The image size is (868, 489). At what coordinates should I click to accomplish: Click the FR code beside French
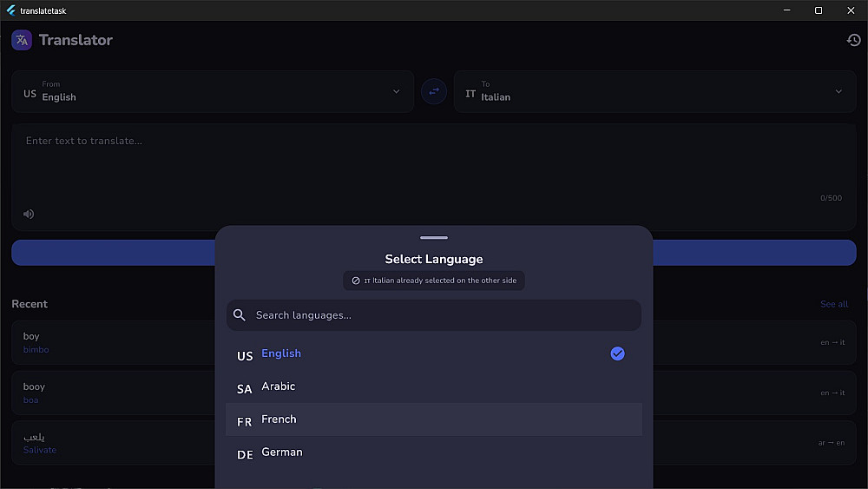pyautogui.click(x=244, y=422)
